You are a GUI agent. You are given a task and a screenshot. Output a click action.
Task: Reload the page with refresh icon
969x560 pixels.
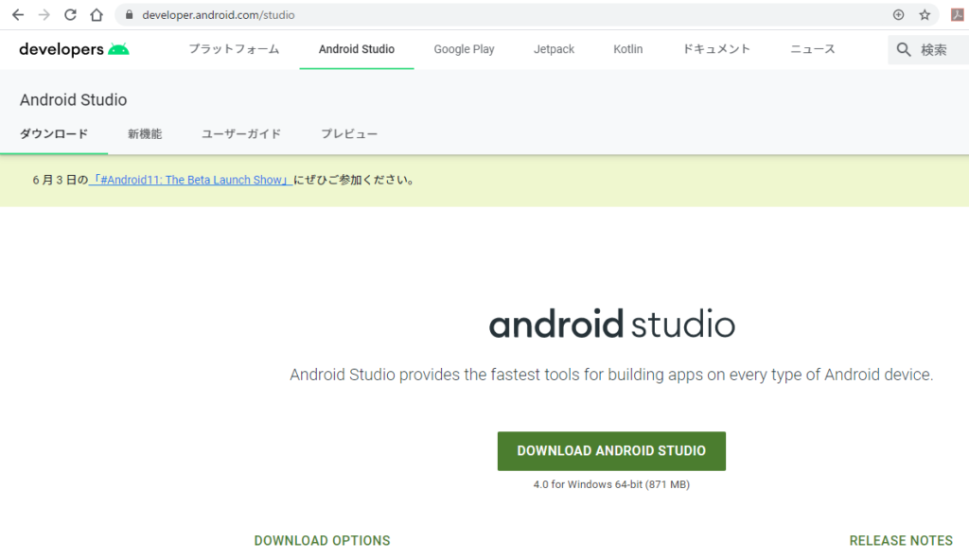(70, 15)
